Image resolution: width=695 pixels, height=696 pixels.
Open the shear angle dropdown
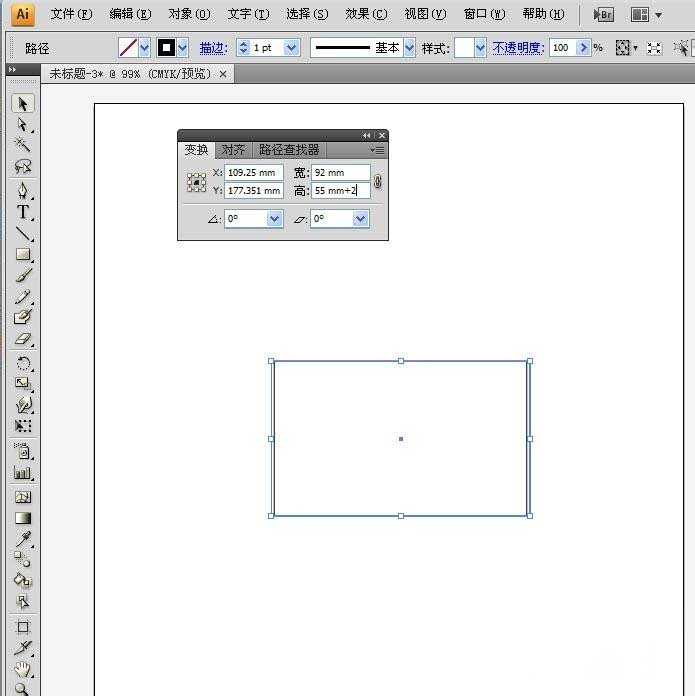tap(361, 219)
